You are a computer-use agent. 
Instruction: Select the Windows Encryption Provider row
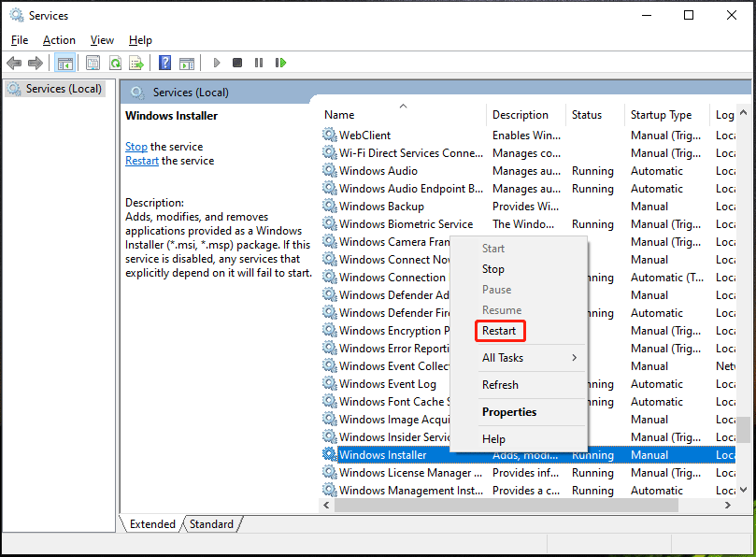pos(386,330)
